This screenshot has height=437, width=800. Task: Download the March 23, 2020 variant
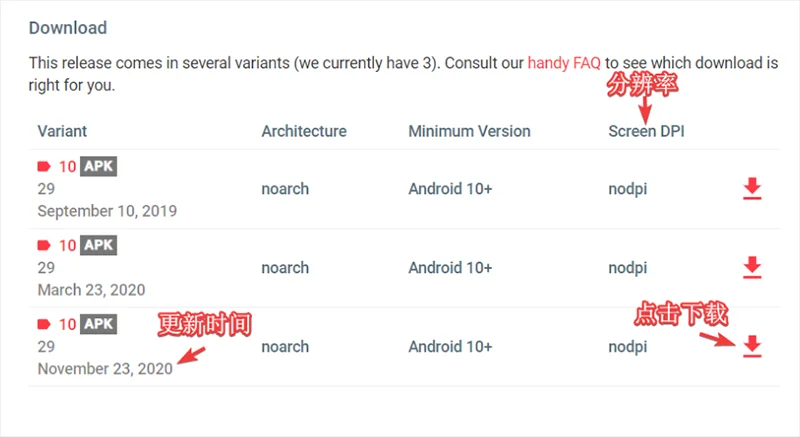click(x=752, y=268)
